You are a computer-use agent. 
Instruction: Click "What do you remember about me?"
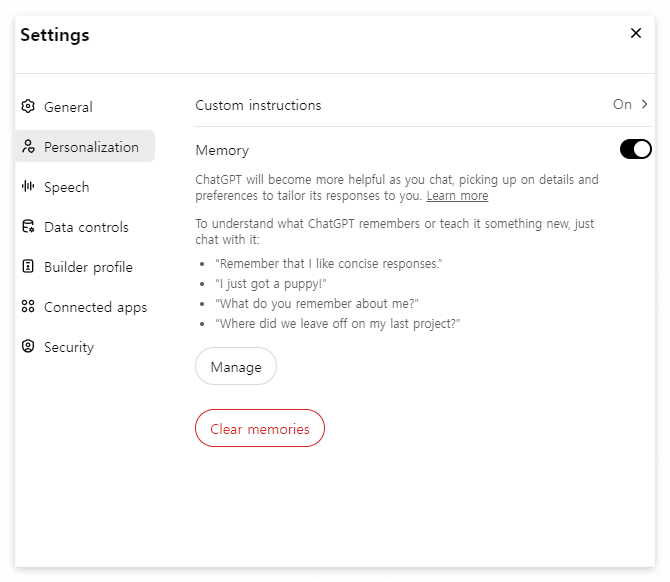(317, 303)
